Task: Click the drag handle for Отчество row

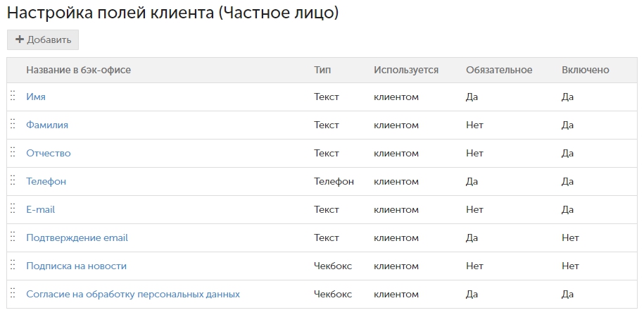Action: 13,152
